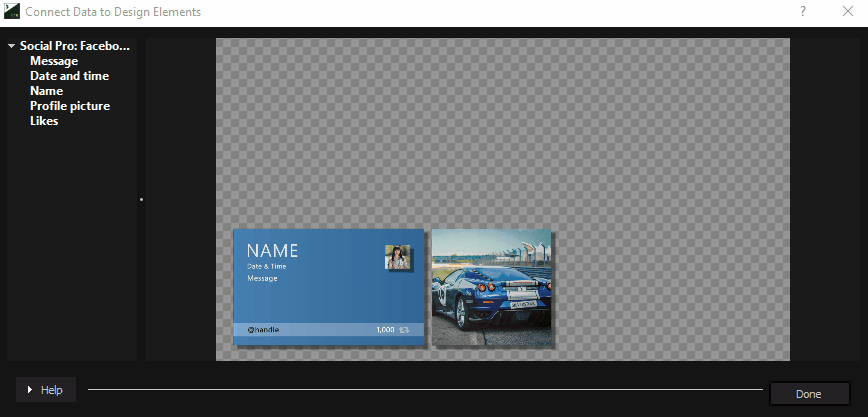The width and height of the screenshot is (868, 417).
Task: Close the Connect Data dialog window
Action: click(x=847, y=12)
